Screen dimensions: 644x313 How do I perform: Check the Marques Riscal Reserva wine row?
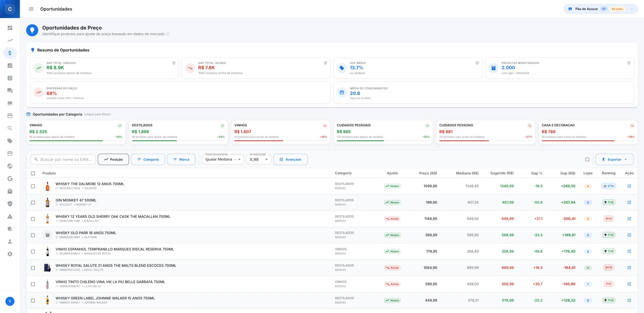pos(33,251)
